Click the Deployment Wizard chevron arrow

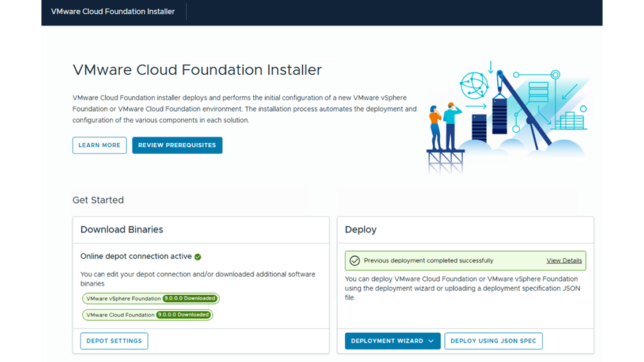[431, 341]
